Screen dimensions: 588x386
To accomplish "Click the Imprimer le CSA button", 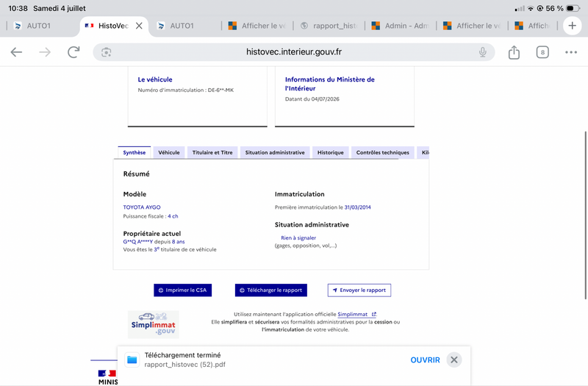I will click(x=182, y=290).
